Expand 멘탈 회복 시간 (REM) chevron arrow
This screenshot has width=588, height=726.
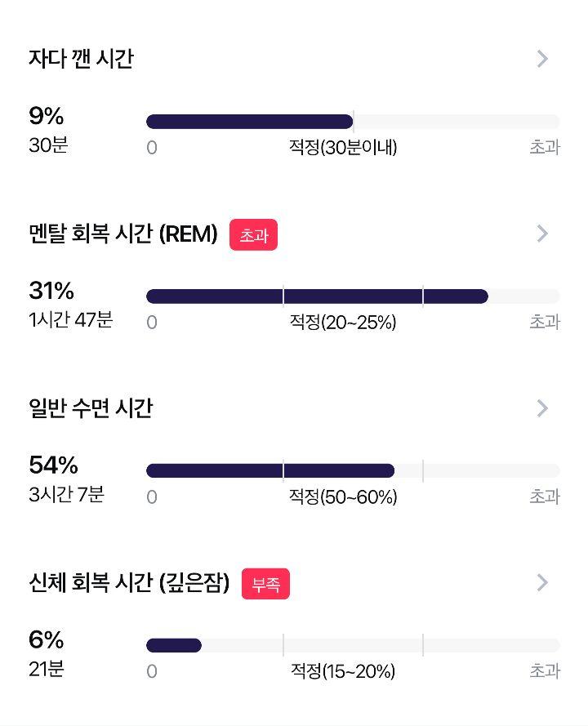[542, 234]
